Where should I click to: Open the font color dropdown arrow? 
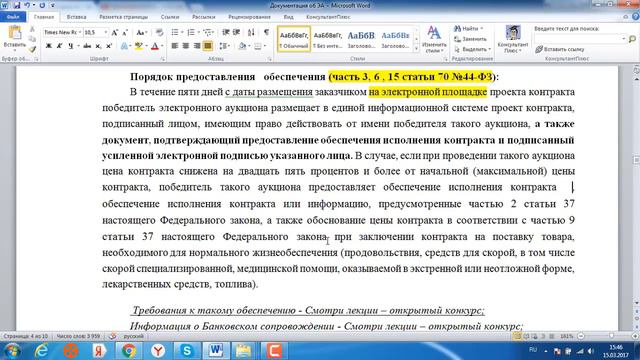click(x=162, y=46)
